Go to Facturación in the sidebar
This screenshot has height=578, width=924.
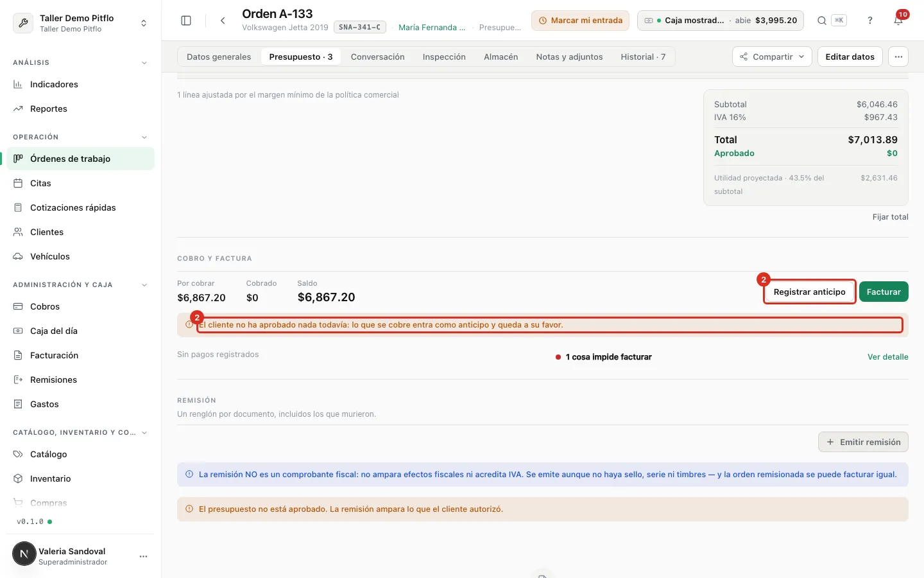tap(81, 355)
